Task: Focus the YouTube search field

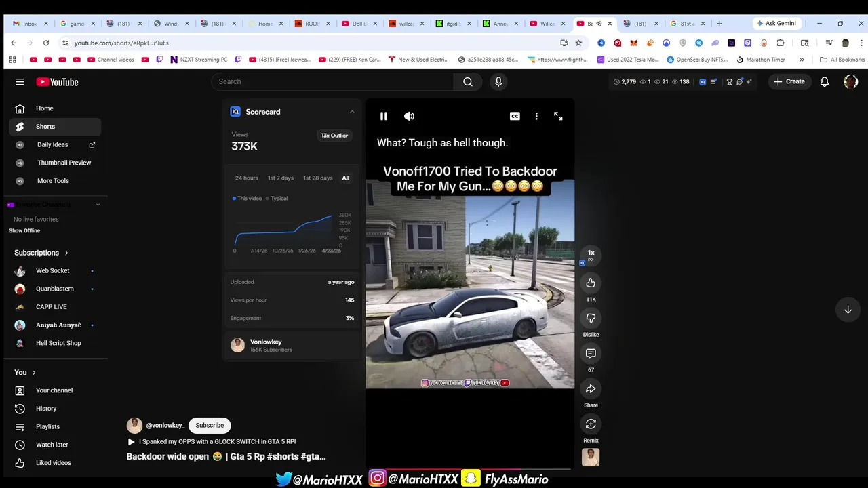Action: click(332, 81)
